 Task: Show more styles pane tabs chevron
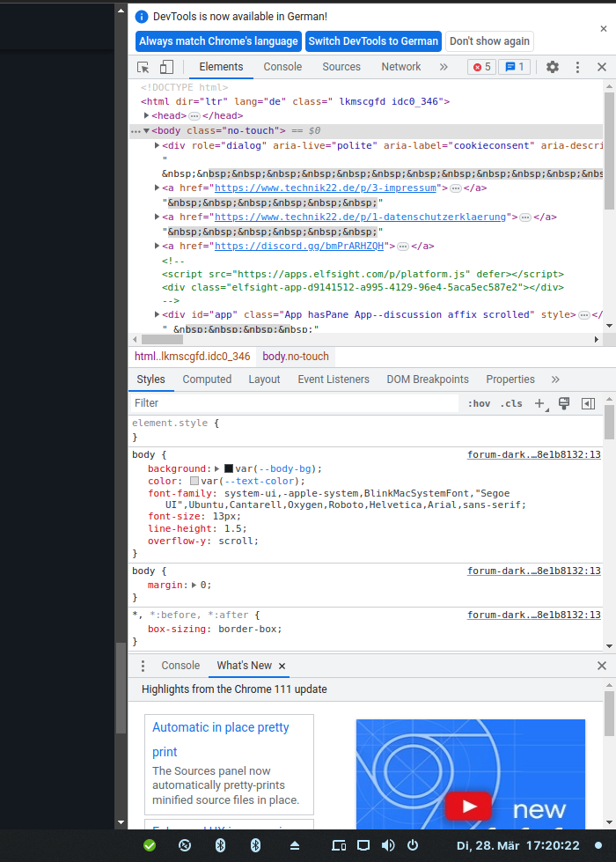click(555, 379)
